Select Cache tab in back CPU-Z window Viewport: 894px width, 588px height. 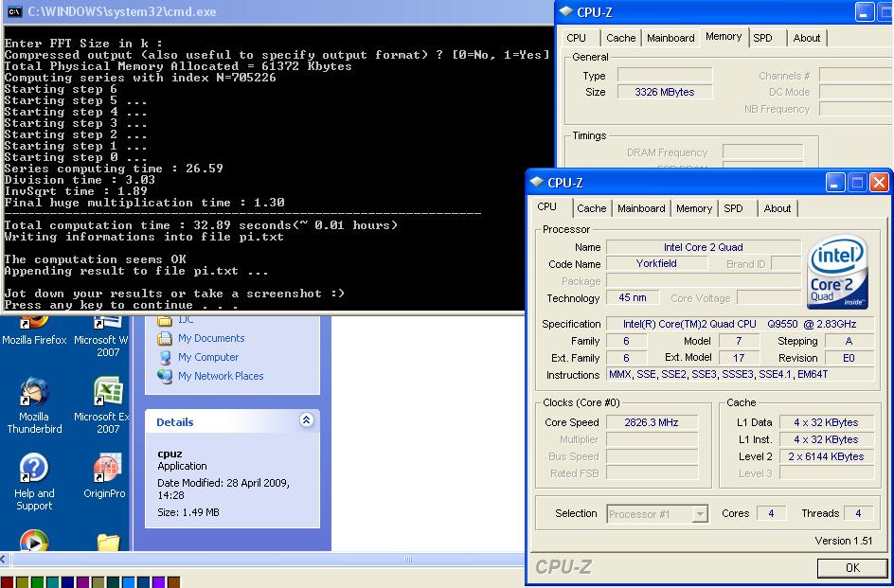click(x=621, y=38)
